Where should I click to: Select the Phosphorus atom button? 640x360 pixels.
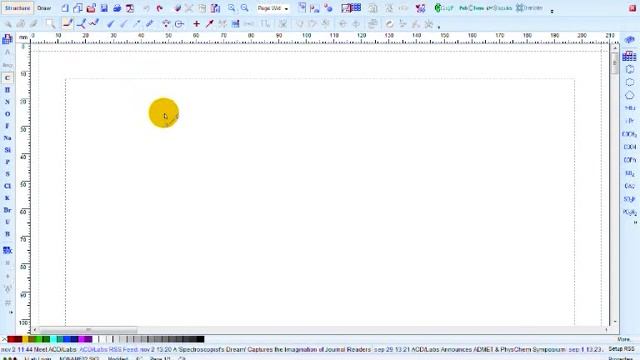click(7, 162)
